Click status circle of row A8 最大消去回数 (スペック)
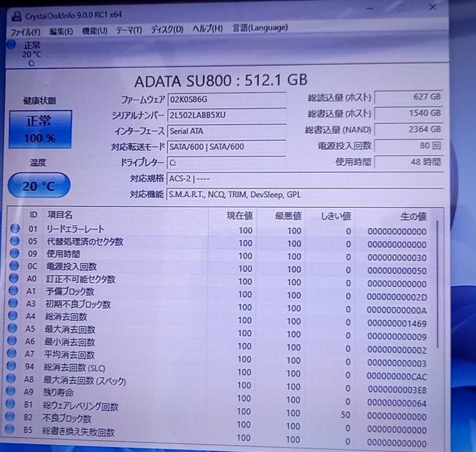This screenshot has height=452, width=476. (x=11, y=378)
